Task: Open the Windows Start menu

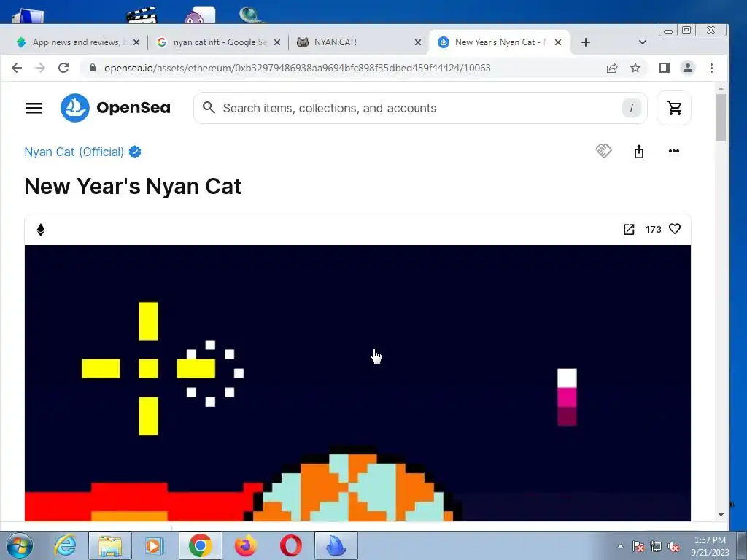Action: (x=20, y=545)
